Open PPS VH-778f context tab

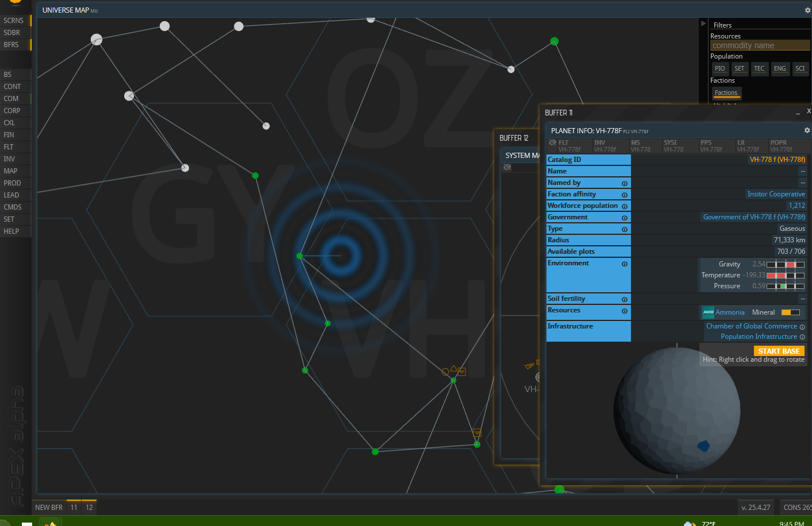pyautogui.click(x=717, y=146)
